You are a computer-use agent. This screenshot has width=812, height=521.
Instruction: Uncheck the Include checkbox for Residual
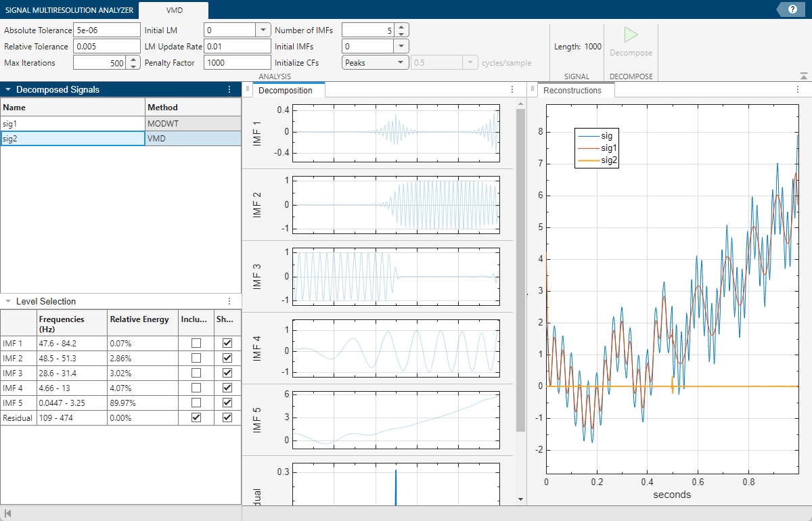196,418
